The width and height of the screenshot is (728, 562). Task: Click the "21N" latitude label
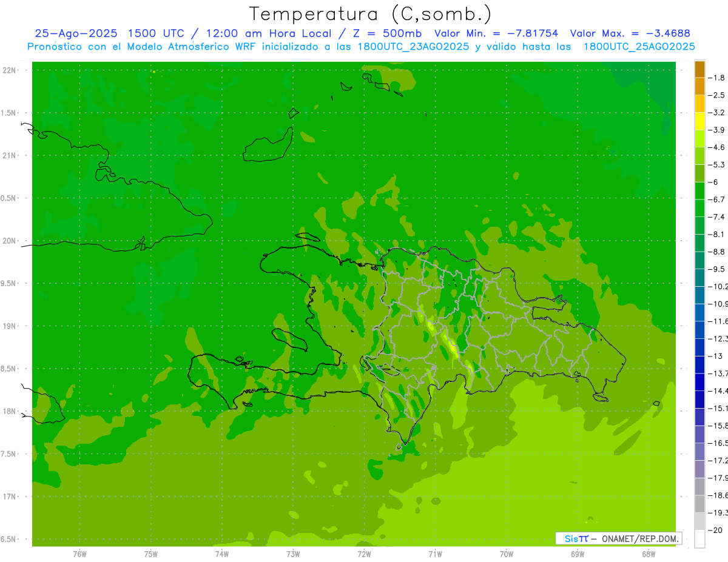[9, 155]
